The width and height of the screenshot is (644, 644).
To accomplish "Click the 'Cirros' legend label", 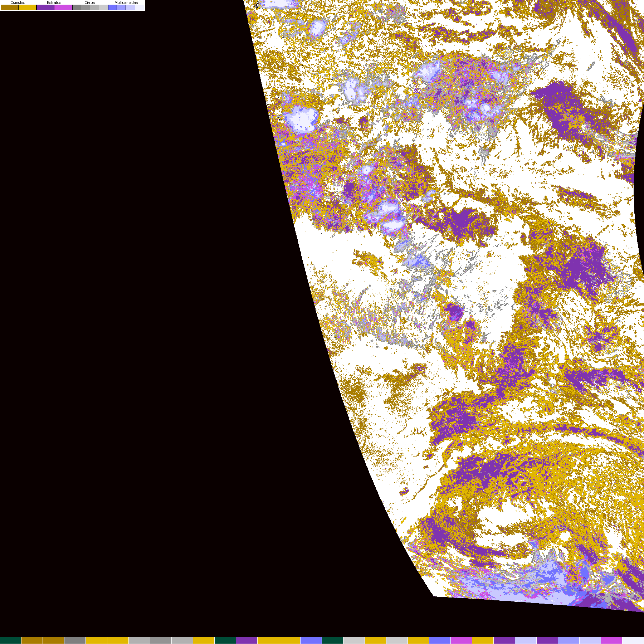I will (90, 3).
